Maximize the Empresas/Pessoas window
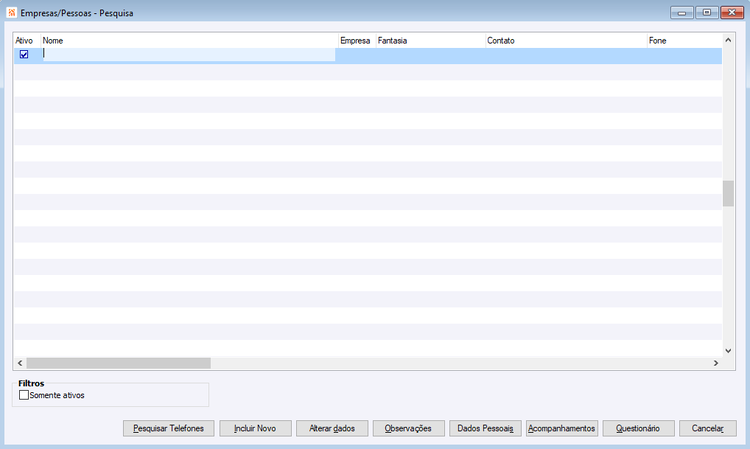The image size is (750, 449). click(x=706, y=12)
